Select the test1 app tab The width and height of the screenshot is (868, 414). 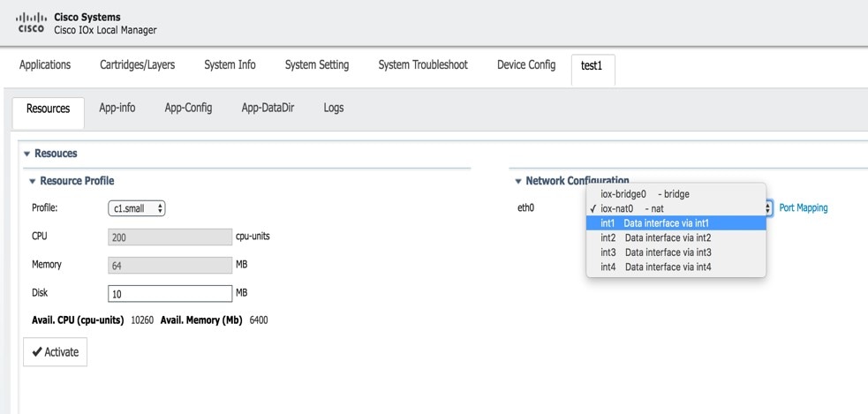[x=593, y=69]
